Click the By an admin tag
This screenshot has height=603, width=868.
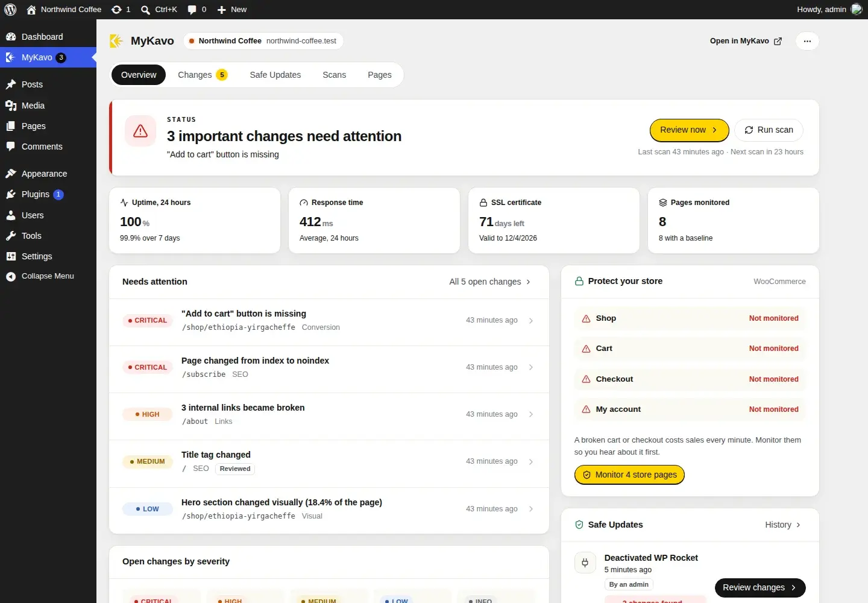click(x=629, y=584)
